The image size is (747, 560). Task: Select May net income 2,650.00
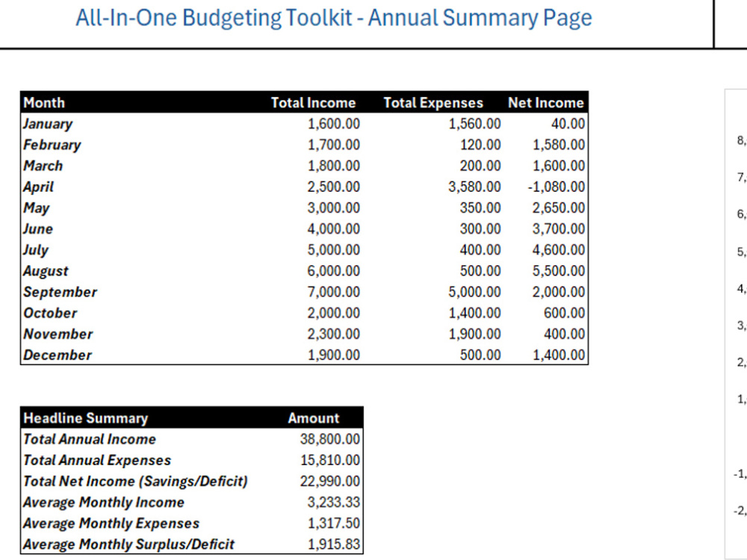click(x=558, y=208)
